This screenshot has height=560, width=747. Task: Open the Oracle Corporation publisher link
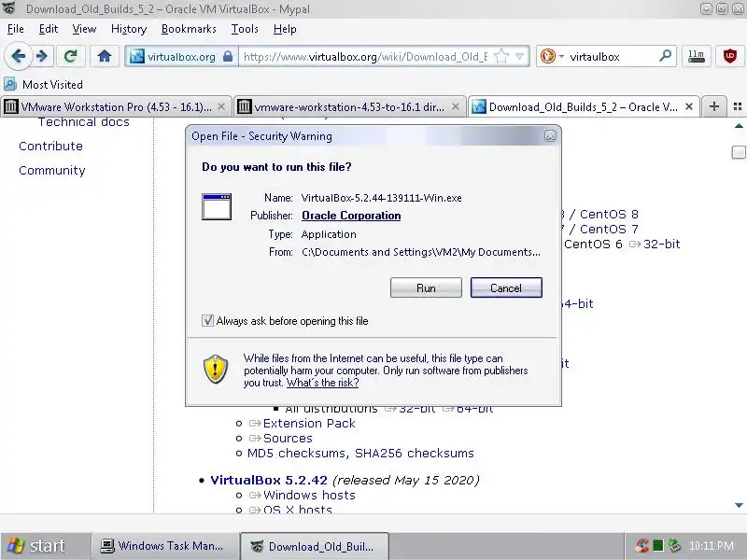click(x=351, y=216)
